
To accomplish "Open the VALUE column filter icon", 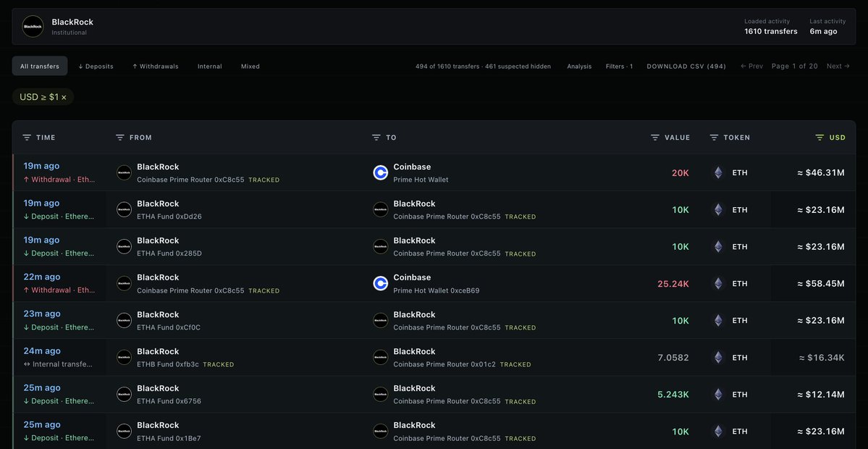I will pos(655,138).
